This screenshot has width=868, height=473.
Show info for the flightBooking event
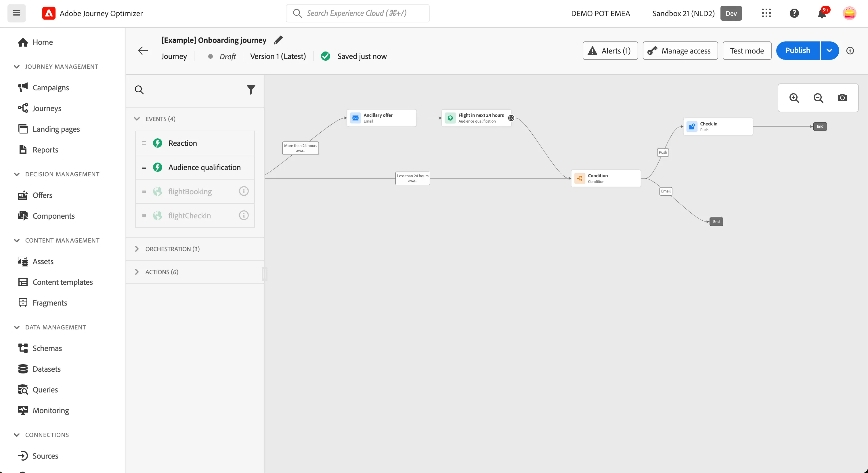click(244, 191)
